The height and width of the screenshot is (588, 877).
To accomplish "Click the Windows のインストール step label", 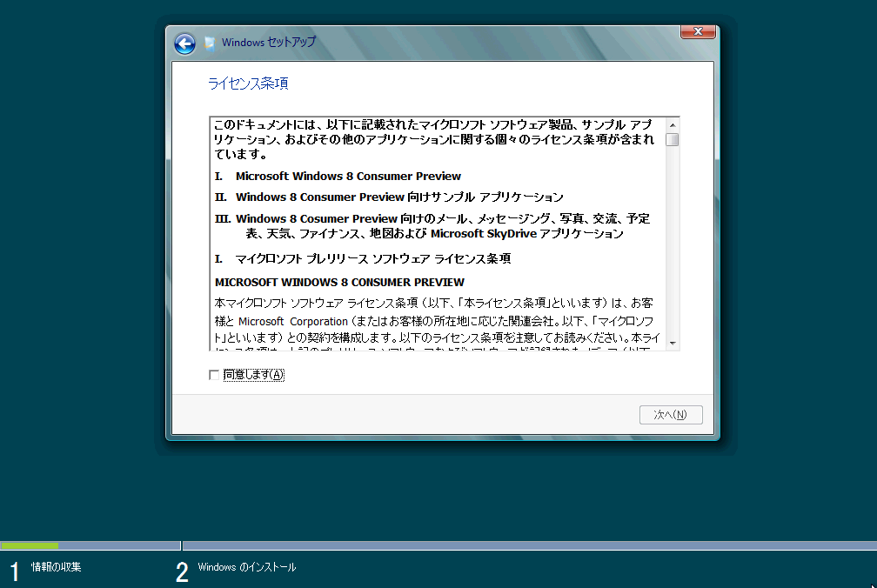I will click(x=247, y=567).
